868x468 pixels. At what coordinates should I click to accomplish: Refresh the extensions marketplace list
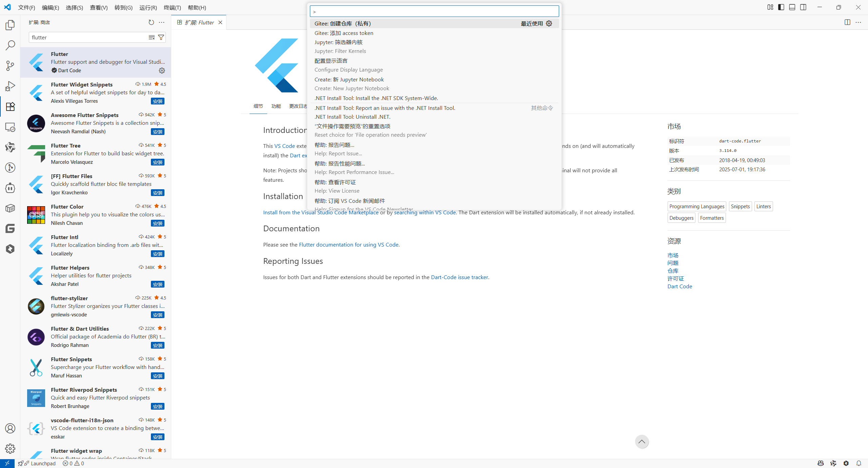coord(151,22)
